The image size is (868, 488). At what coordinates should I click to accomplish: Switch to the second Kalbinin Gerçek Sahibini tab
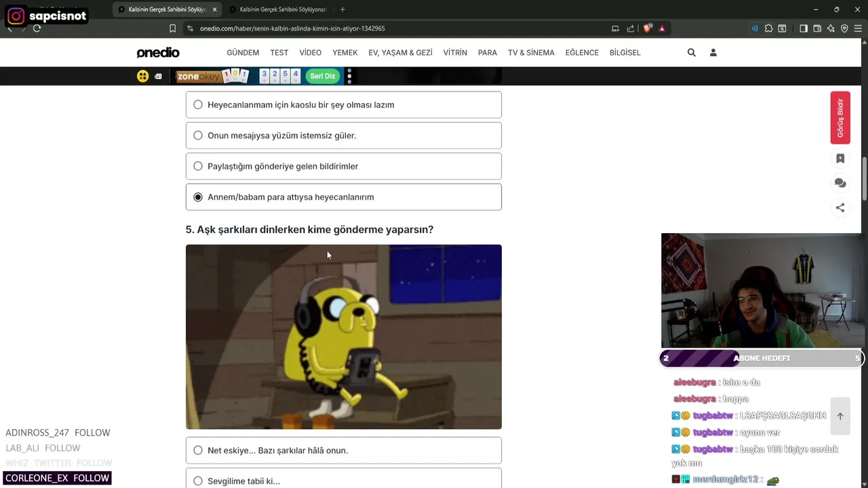278,9
